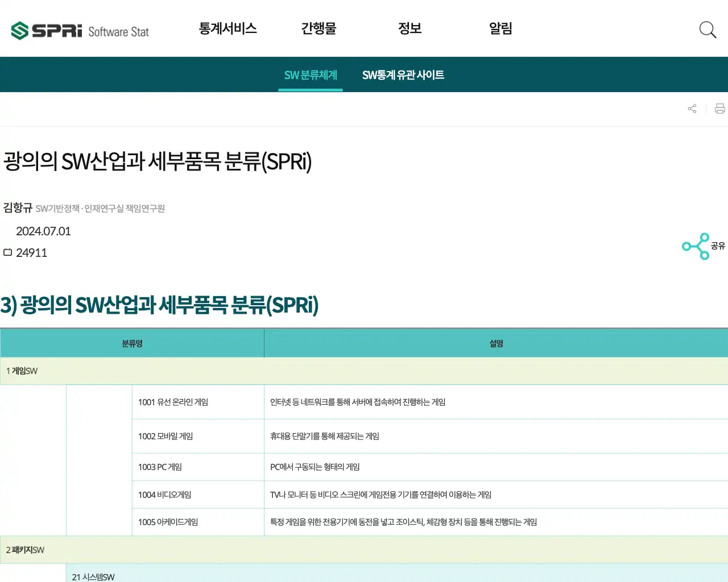Click the teal 공유 share button
This screenshot has height=582, width=728.
(x=704, y=246)
